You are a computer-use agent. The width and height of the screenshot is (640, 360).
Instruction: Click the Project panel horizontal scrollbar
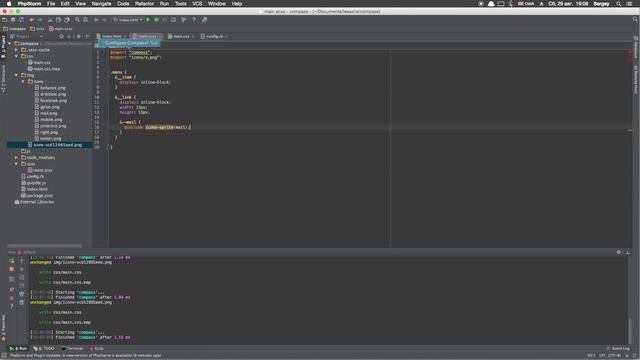click(x=44, y=246)
